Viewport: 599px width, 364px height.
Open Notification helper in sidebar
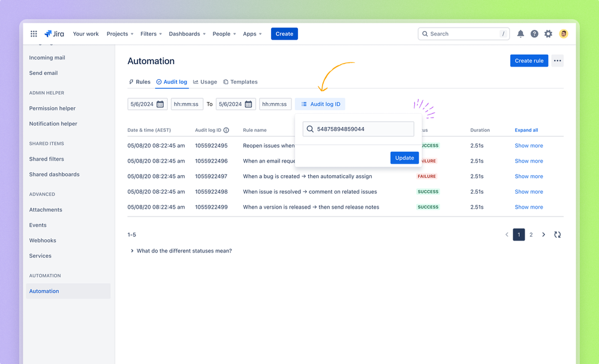pyautogui.click(x=53, y=124)
